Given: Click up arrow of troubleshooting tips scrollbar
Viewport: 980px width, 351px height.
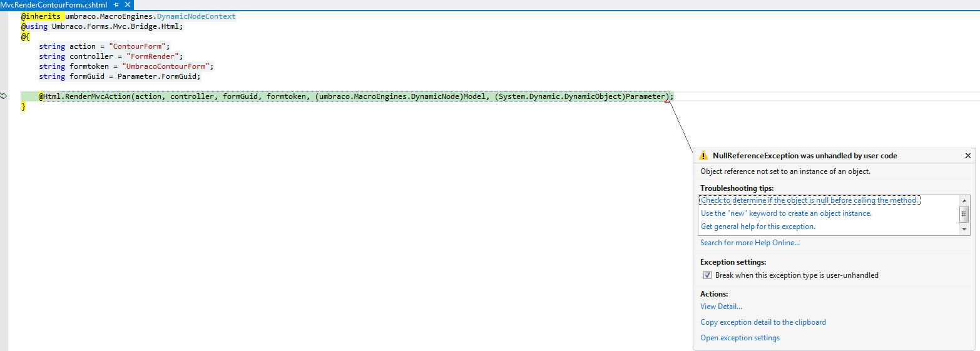Looking at the screenshot, I should [x=964, y=200].
